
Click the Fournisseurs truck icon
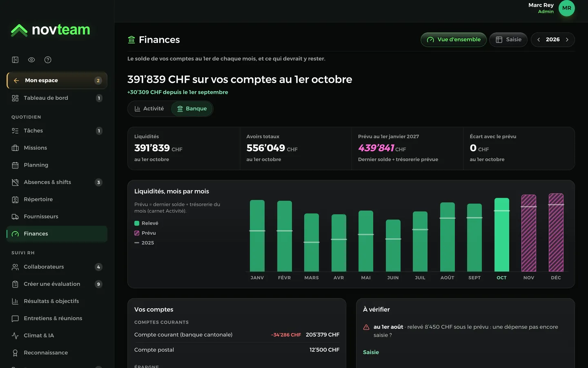[x=15, y=217]
